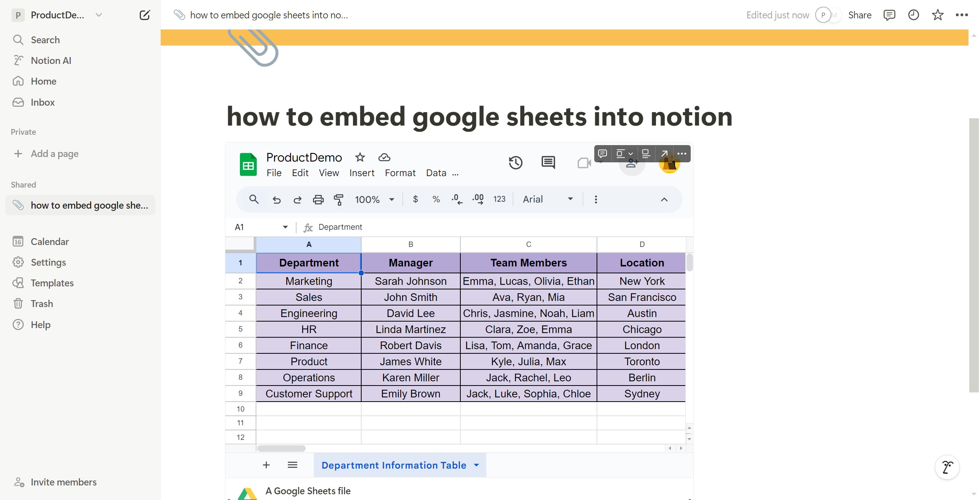This screenshot has width=980, height=500.
Task: Favorite this page with star icon
Action: pyautogui.click(x=938, y=15)
